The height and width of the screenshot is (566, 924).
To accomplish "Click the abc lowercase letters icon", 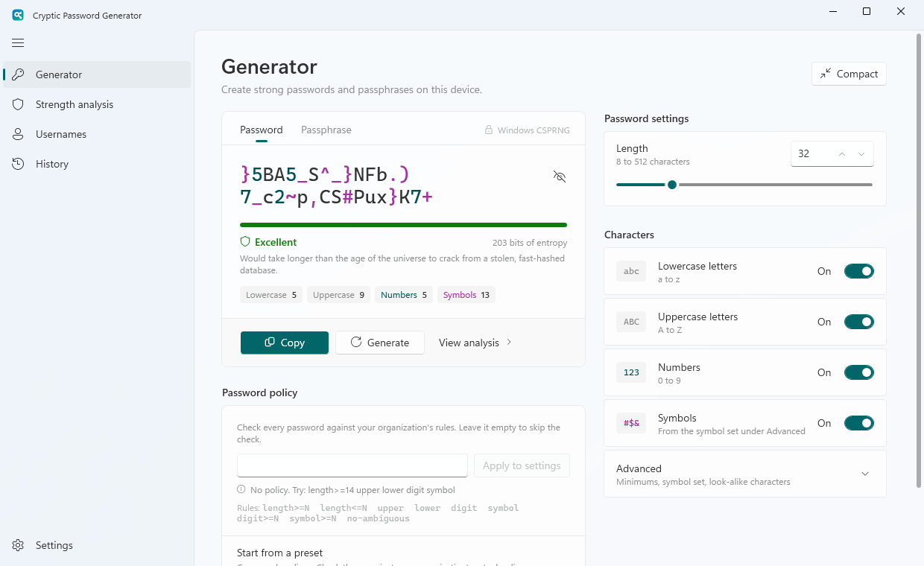I will (x=631, y=271).
